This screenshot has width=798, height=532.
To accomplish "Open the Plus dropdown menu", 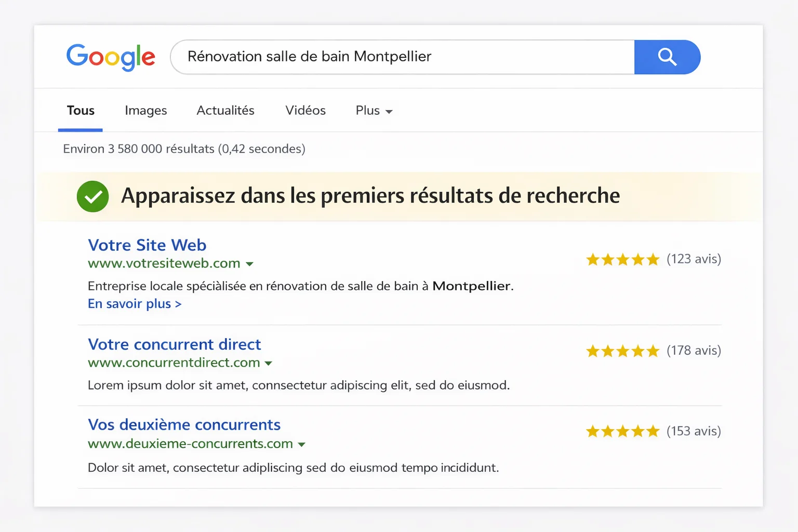I will (374, 111).
